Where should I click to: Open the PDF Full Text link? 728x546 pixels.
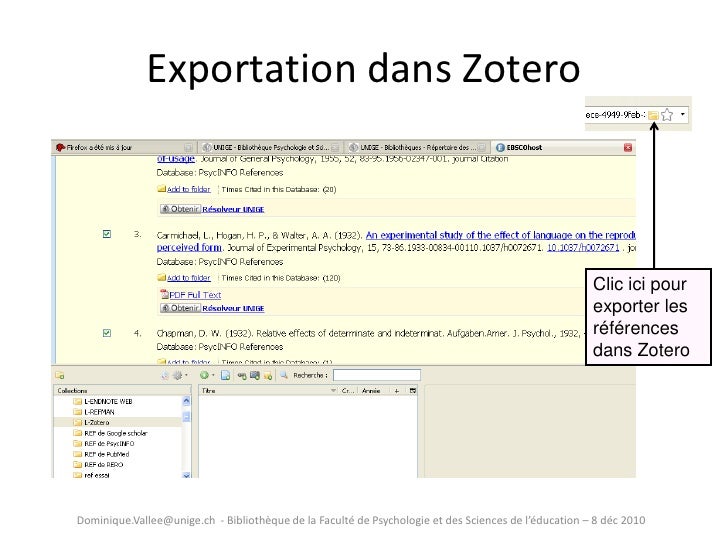point(195,295)
